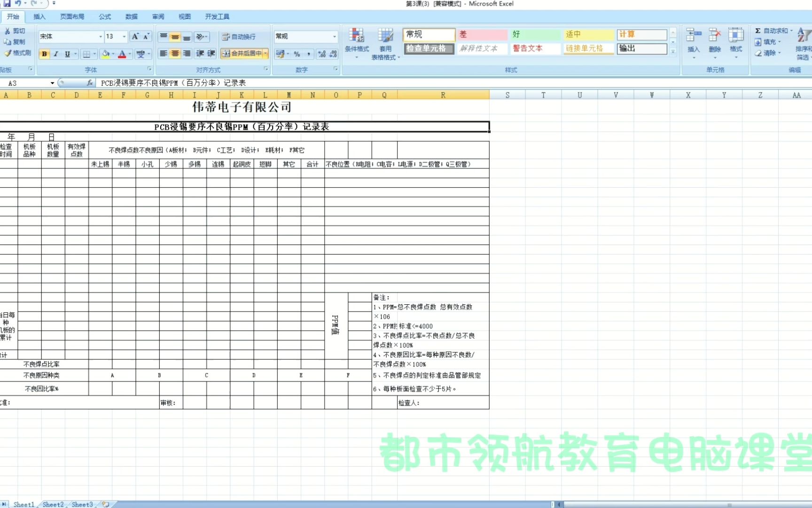Open the Alignment dialog launcher (对齐方式)
Screen dimensions: 812x508
pos(265,69)
